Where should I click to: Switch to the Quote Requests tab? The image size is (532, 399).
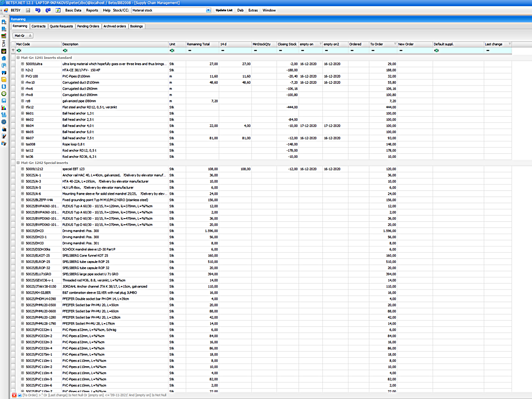62,26
